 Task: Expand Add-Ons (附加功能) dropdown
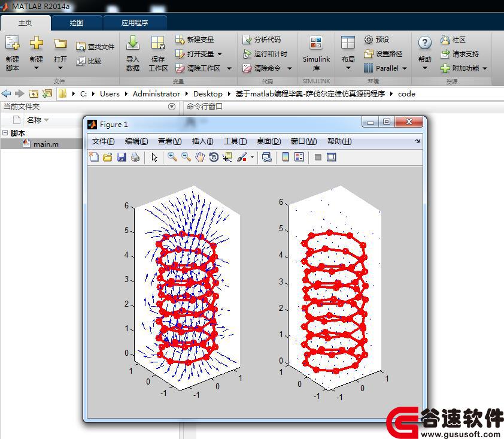pyautogui.click(x=485, y=68)
